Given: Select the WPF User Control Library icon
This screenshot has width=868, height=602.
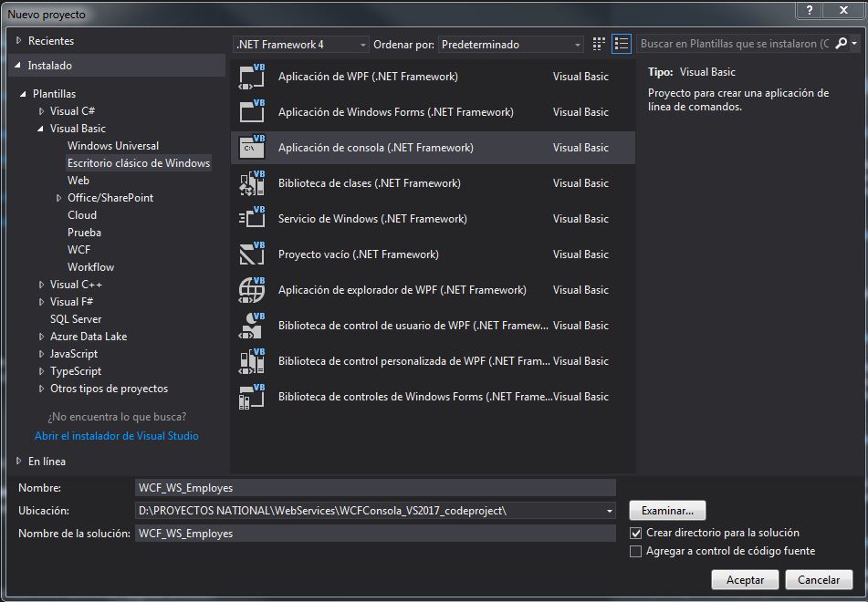Looking at the screenshot, I should point(252,326).
